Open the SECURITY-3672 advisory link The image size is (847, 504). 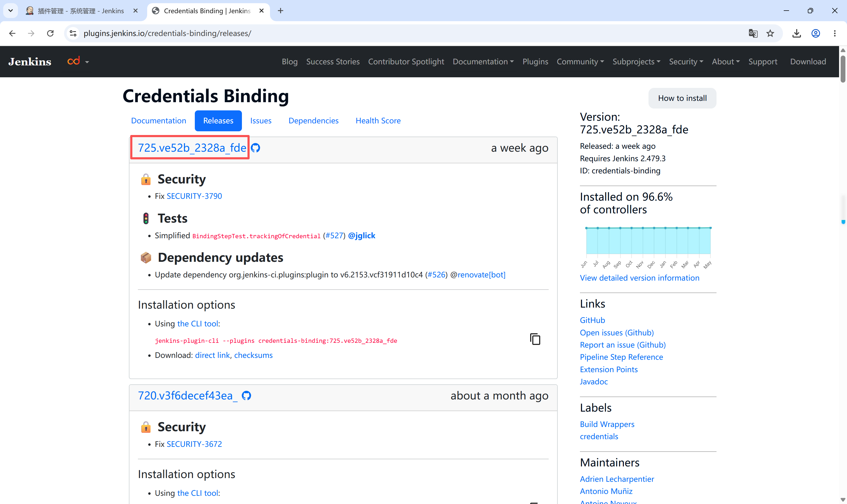pos(194,444)
